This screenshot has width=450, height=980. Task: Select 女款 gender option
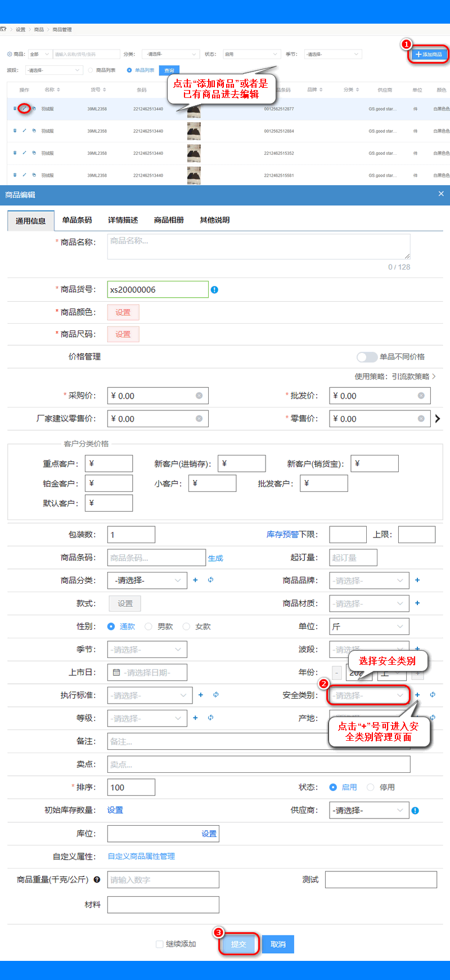186,627
